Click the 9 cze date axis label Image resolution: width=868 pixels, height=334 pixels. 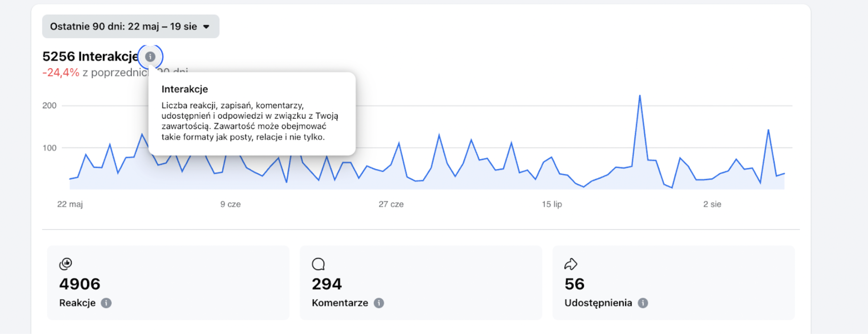230,204
